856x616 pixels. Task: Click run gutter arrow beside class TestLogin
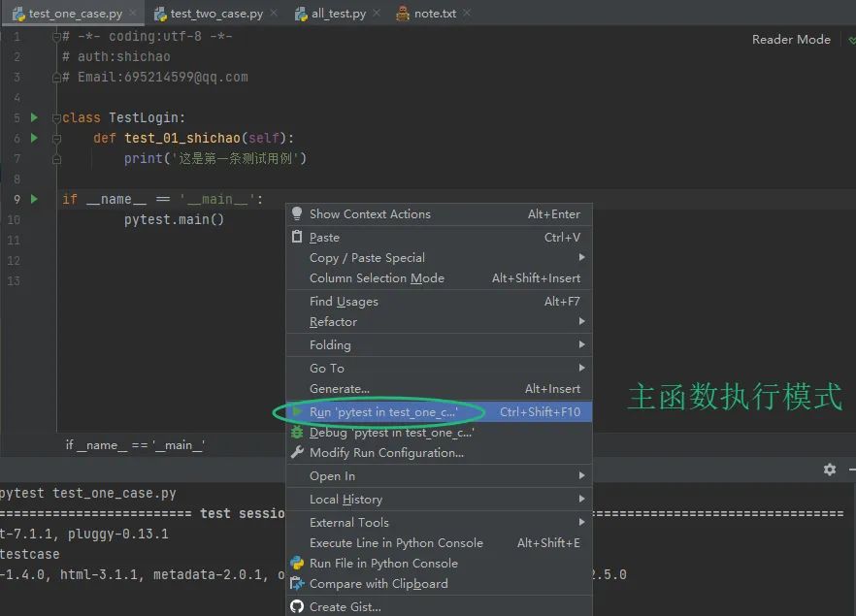pos(34,117)
